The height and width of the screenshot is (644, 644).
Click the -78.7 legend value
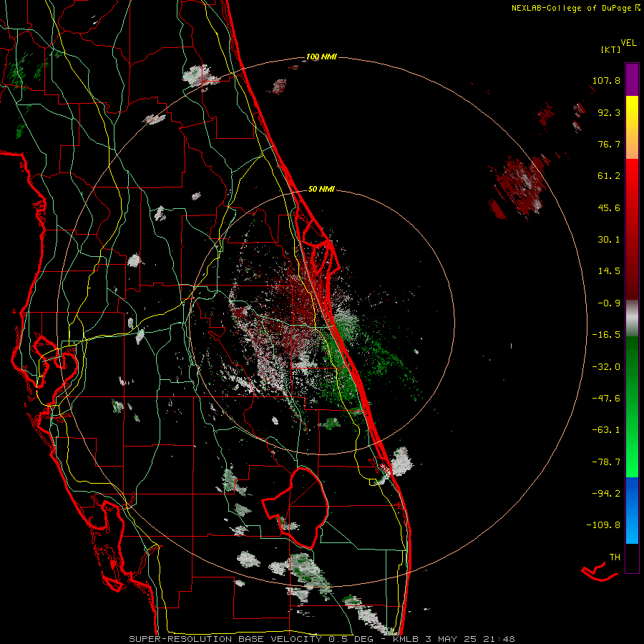pos(606,462)
